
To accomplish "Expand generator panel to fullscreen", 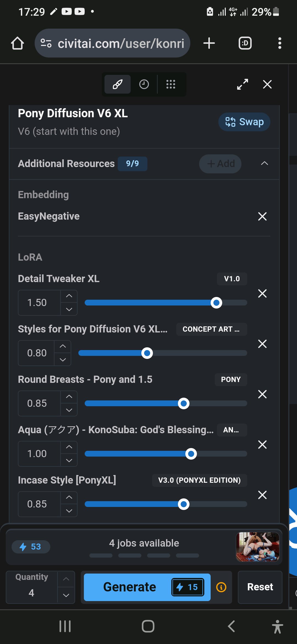I will click(243, 84).
